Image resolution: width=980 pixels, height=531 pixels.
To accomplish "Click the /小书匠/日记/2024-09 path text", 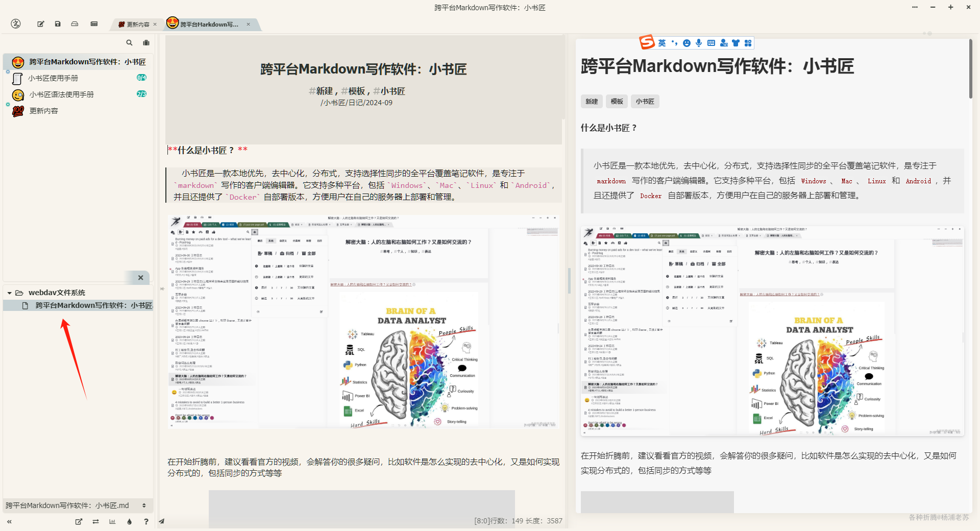I will coord(356,103).
